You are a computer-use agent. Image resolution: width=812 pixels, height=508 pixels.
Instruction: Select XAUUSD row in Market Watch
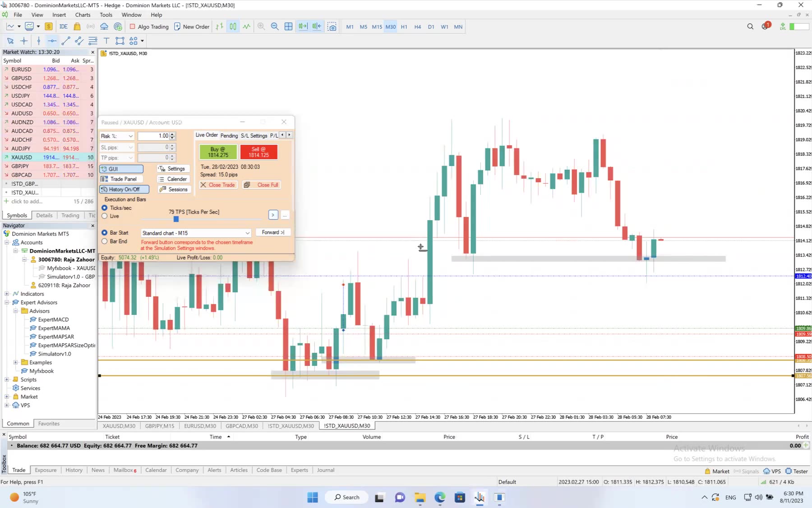point(48,157)
